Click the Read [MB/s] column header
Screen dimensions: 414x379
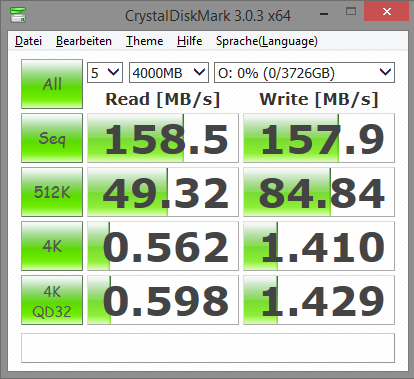click(163, 99)
